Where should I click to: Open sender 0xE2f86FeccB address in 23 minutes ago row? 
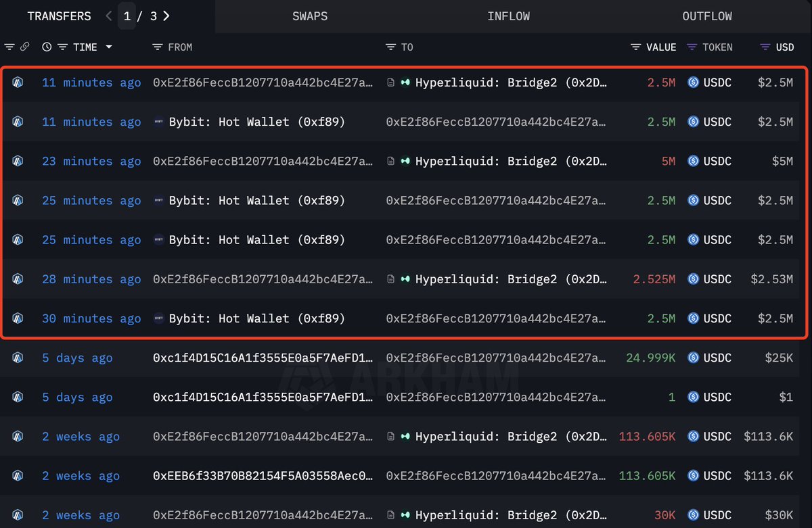[x=263, y=162]
